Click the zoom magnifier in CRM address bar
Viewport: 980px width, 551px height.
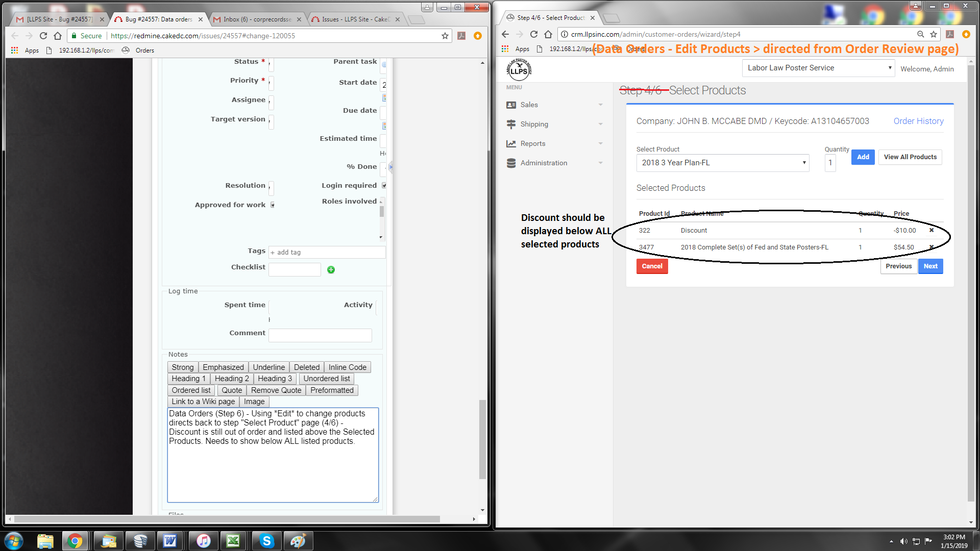click(x=920, y=34)
